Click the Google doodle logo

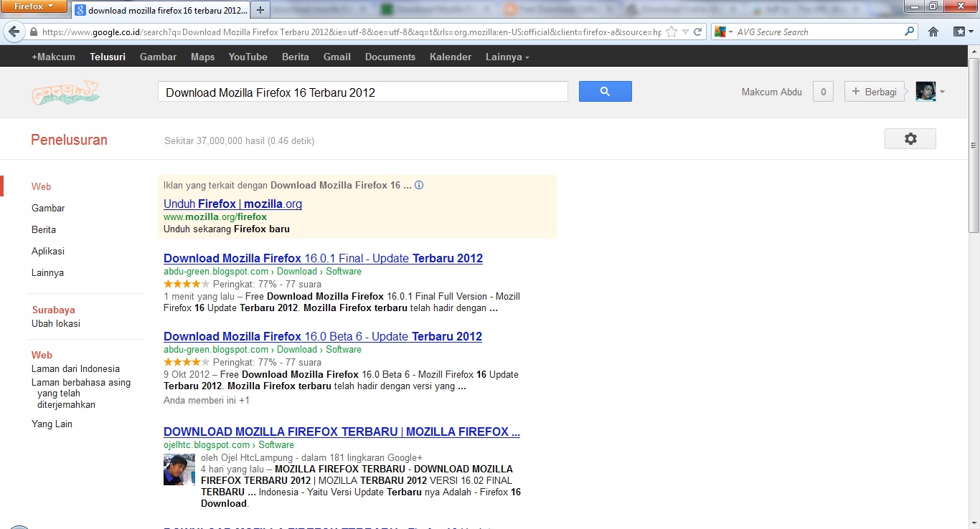tap(65, 92)
